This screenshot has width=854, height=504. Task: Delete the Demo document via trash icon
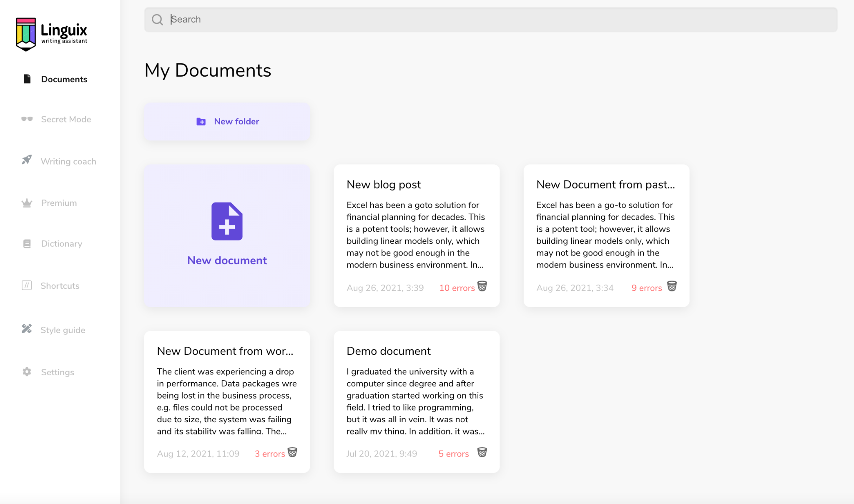tap(482, 453)
